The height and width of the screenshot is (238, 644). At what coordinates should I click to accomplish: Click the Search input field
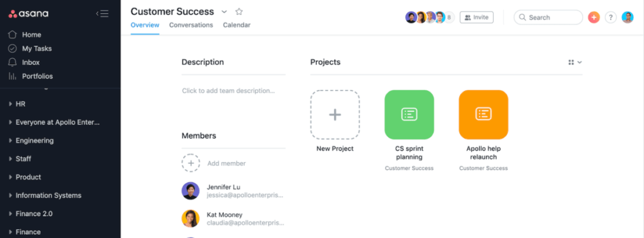coord(548,17)
